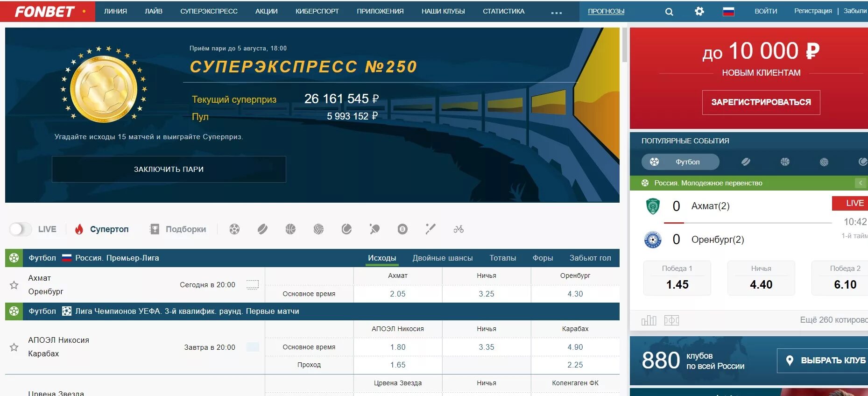The height and width of the screenshot is (396, 868).
Task: Select the Футбол pill in popular events
Action: tap(680, 162)
